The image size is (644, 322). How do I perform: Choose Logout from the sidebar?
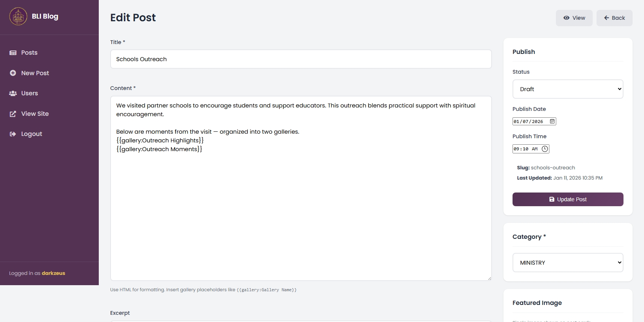49,134
